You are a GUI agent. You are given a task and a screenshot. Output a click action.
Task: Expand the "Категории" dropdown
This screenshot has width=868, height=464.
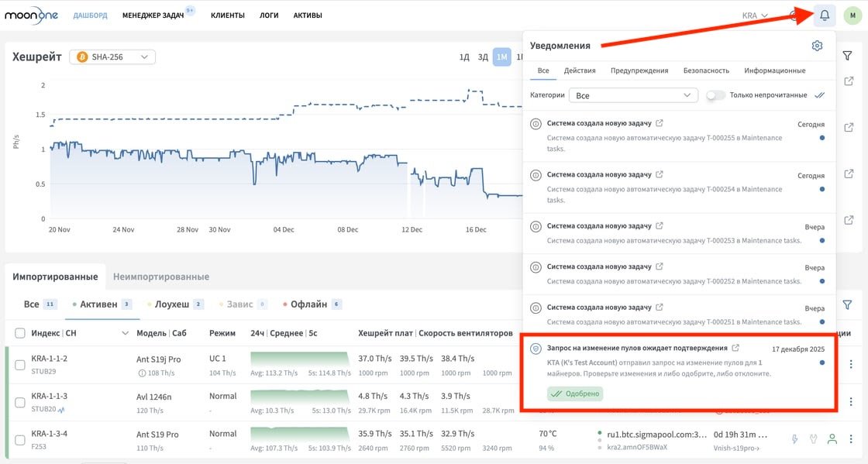633,95
